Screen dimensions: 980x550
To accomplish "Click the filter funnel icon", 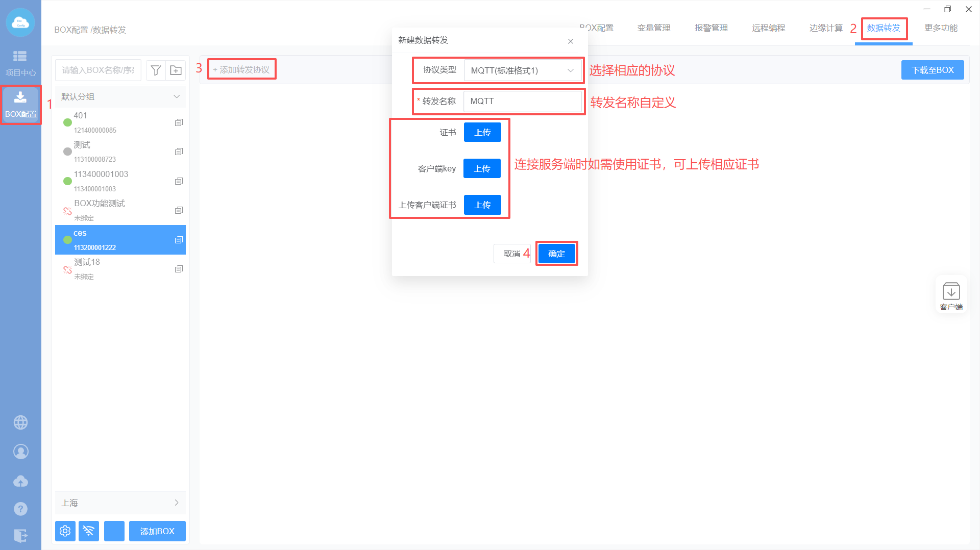I will (156, 70).
